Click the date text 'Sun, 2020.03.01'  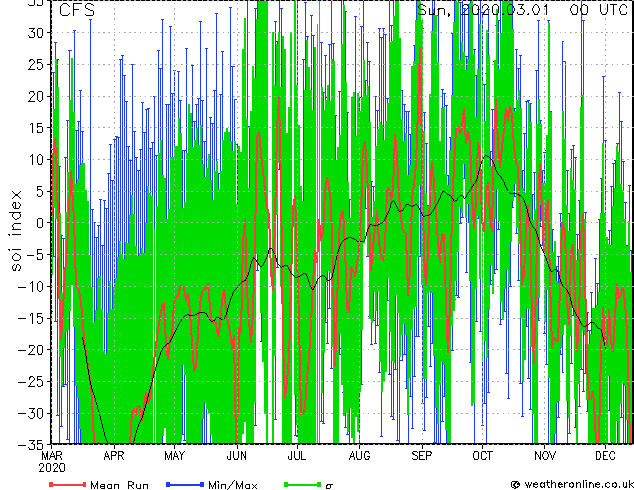coord(483,10)
